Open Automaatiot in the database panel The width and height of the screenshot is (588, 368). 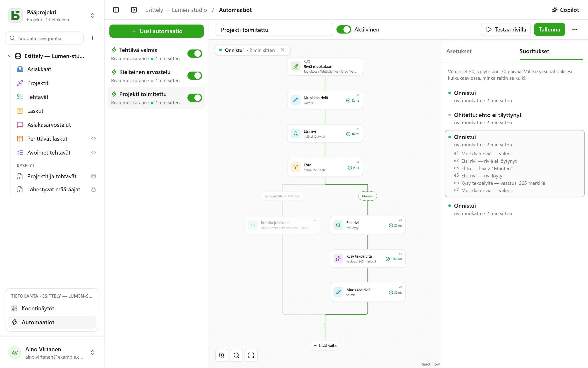click(x=52, y=322)
